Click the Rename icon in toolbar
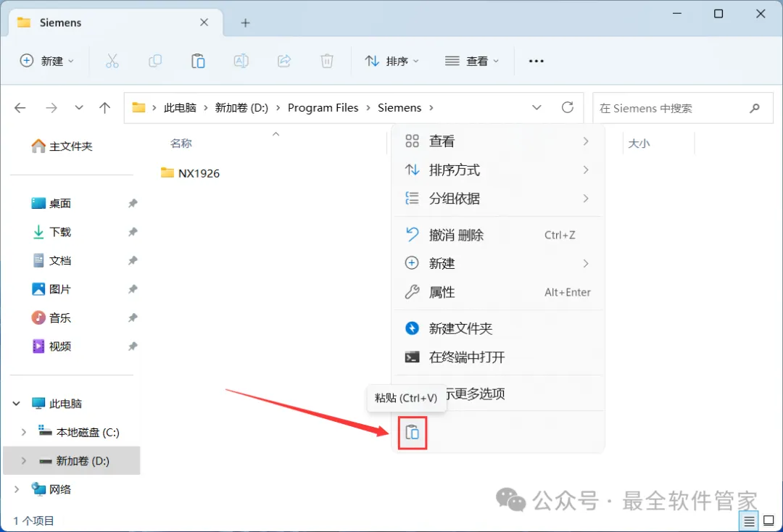The width and height of the screenshot is (783, 532). 241,61
